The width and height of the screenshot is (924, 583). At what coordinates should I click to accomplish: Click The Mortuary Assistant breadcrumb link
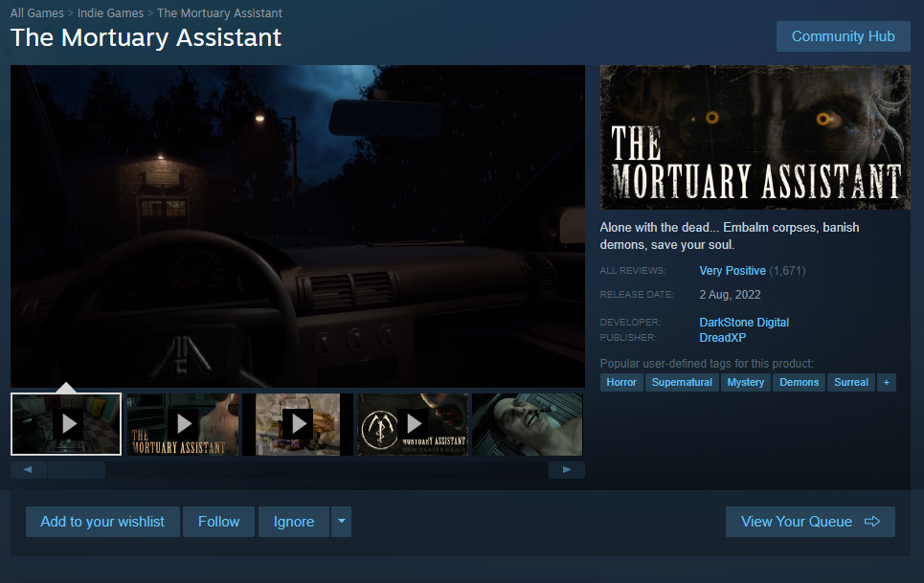219,13
